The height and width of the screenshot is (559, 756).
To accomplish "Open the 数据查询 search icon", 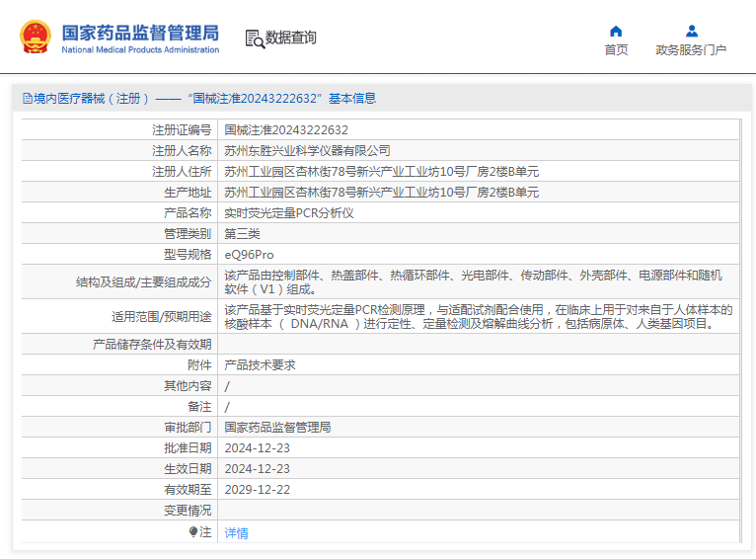I will tap(255, 40).
